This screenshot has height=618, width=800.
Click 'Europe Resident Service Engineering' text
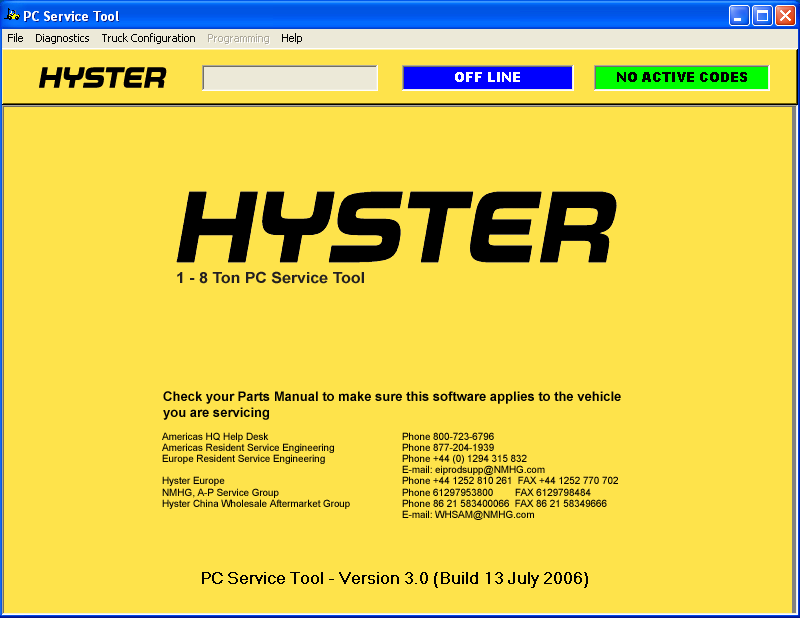(x=243, y=459)
